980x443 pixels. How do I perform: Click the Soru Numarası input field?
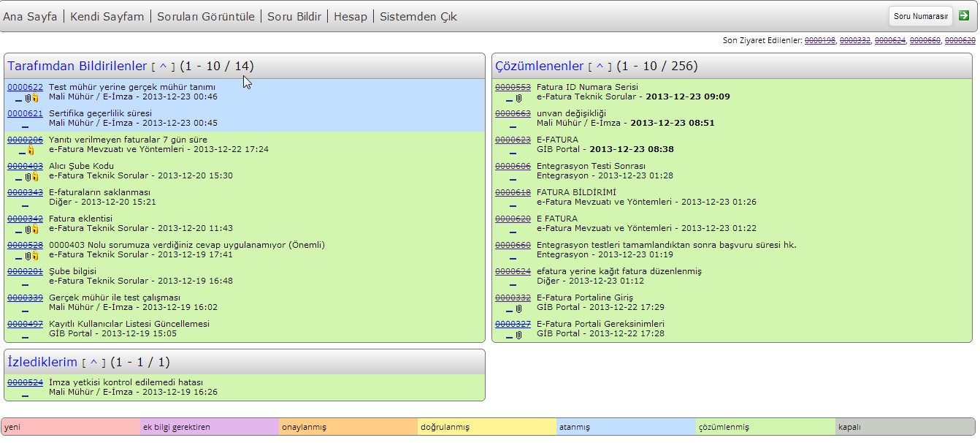920,16
